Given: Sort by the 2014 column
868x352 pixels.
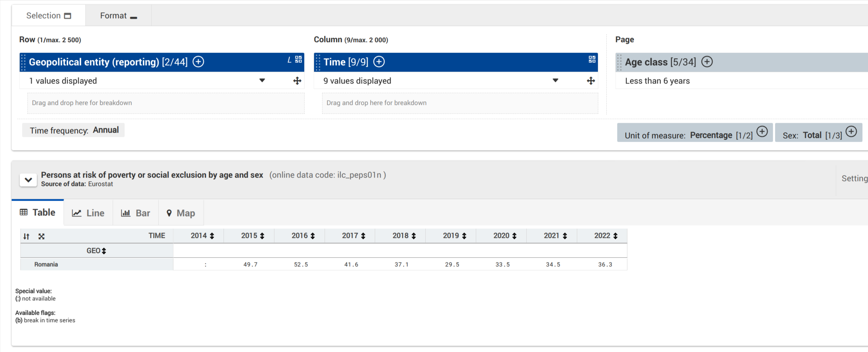Looking at the screenshot, I should tap(212, 236).
